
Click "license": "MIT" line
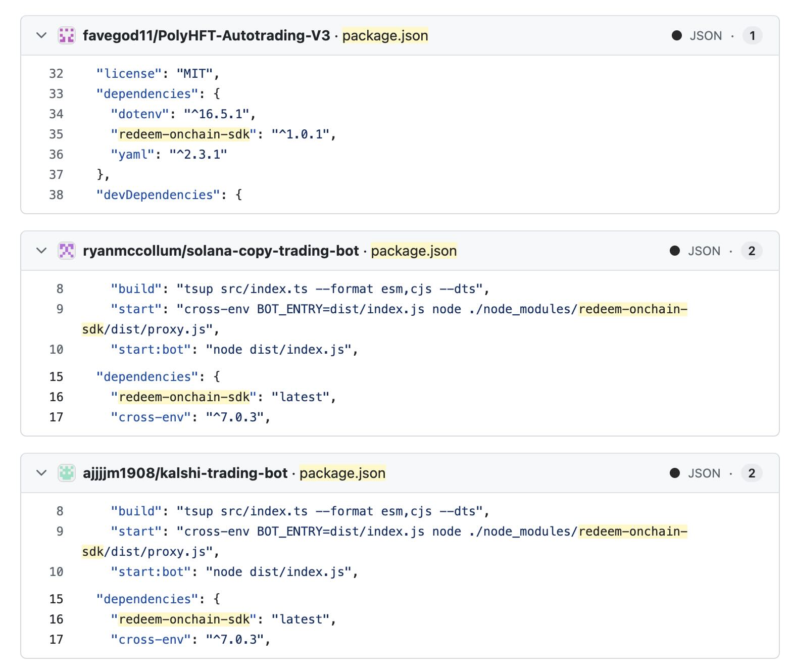158,73
